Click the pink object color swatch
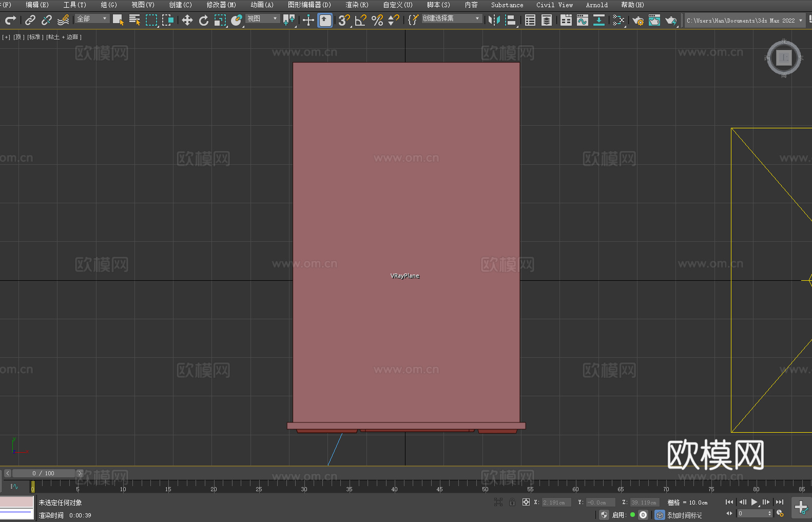The height and width of the screenshot is (522, 812). (x=17, y=501)
